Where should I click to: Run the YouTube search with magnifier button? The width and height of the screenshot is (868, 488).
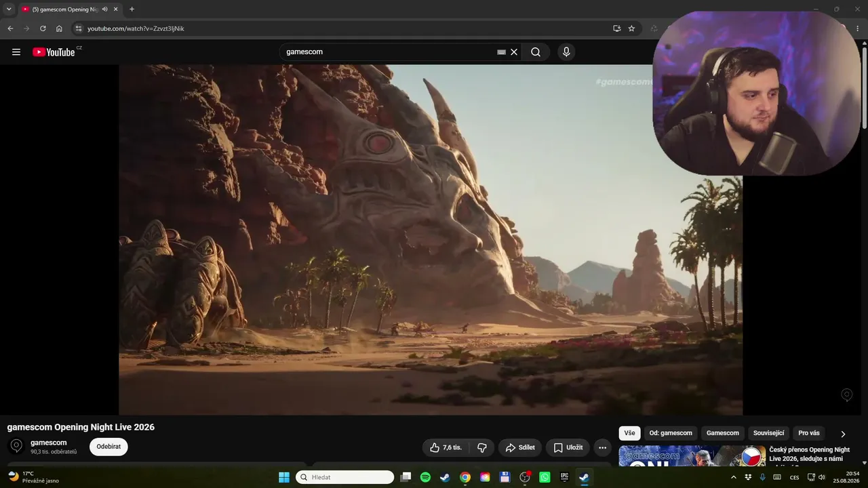coord(536,52)
